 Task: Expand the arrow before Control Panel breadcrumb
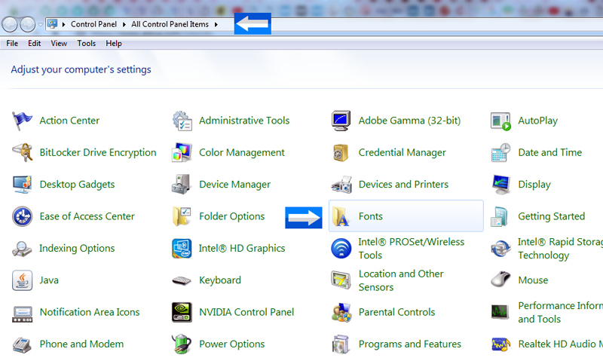pyautogui.click(x=64, y=24)
